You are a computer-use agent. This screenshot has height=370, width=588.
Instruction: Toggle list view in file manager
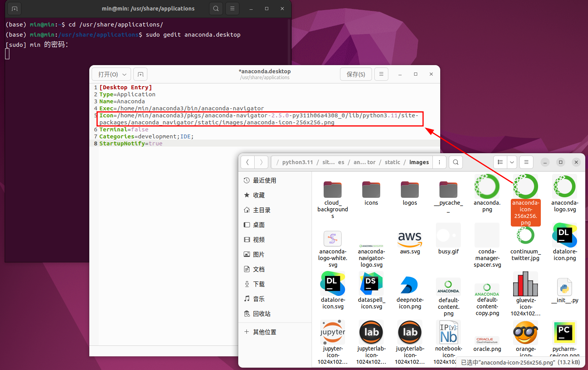pyautogui.click(x=500, y=162)
